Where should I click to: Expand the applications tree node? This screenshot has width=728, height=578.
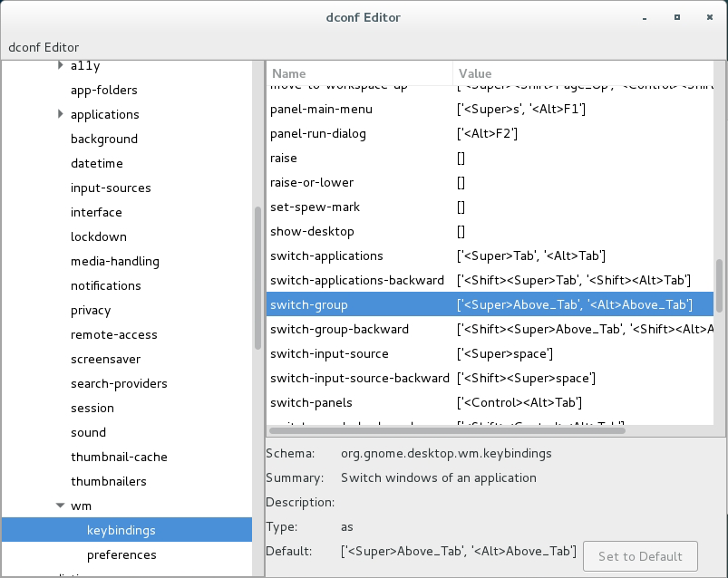[x=61, y=114]
